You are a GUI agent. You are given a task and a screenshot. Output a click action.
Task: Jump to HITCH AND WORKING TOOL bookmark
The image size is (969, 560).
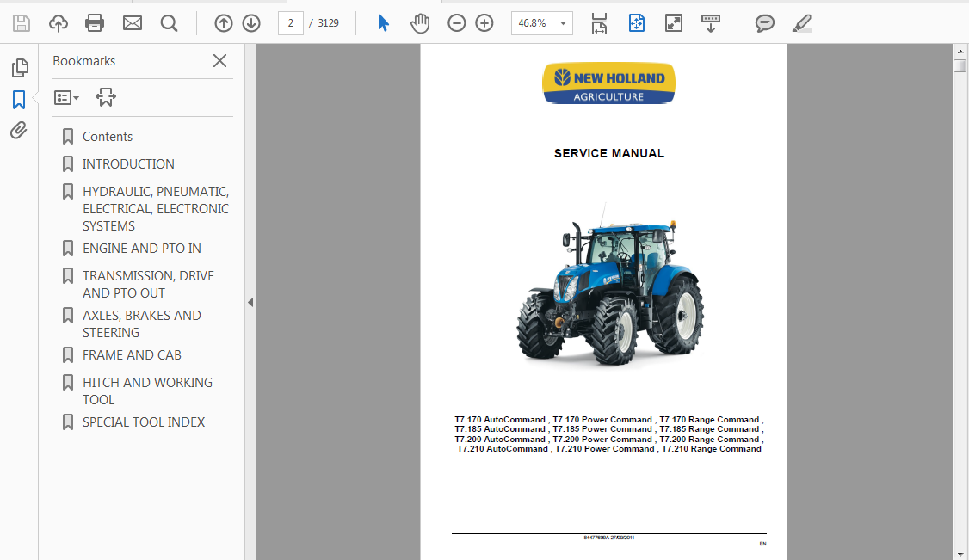click(x=148, y=391)
